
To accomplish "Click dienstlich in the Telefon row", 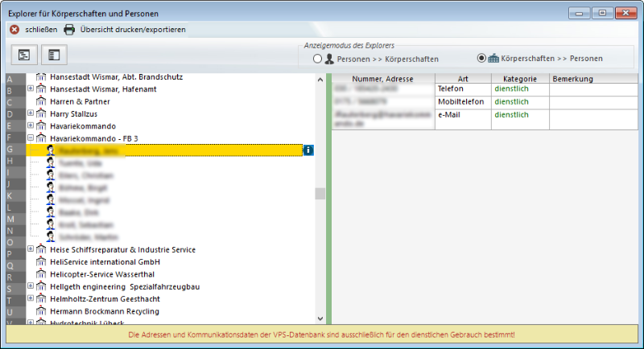I will pyautogui.click(x=511, y=88).
